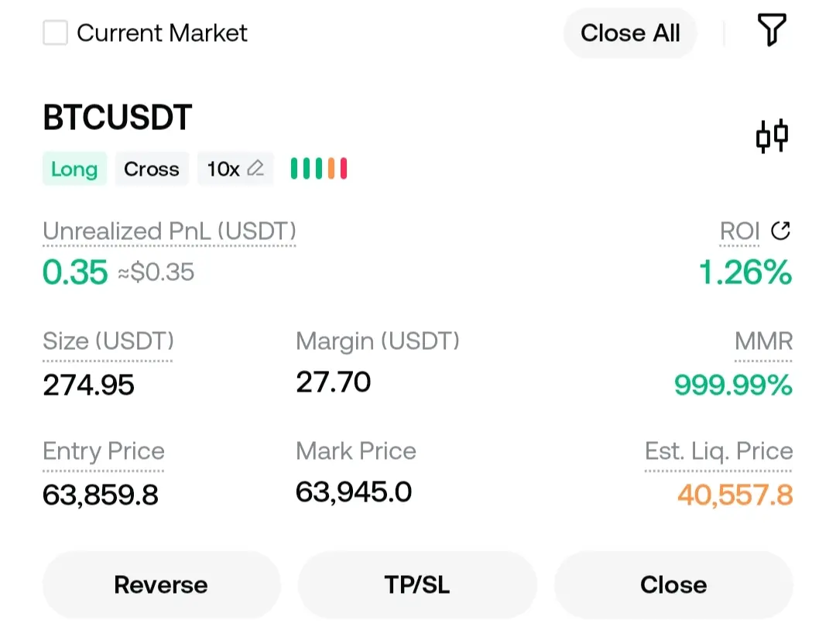The height and width of the screenshot is (644, 836).
Task: Open the BTCUSDT candlestick chart icon
Action: [772, 136]
